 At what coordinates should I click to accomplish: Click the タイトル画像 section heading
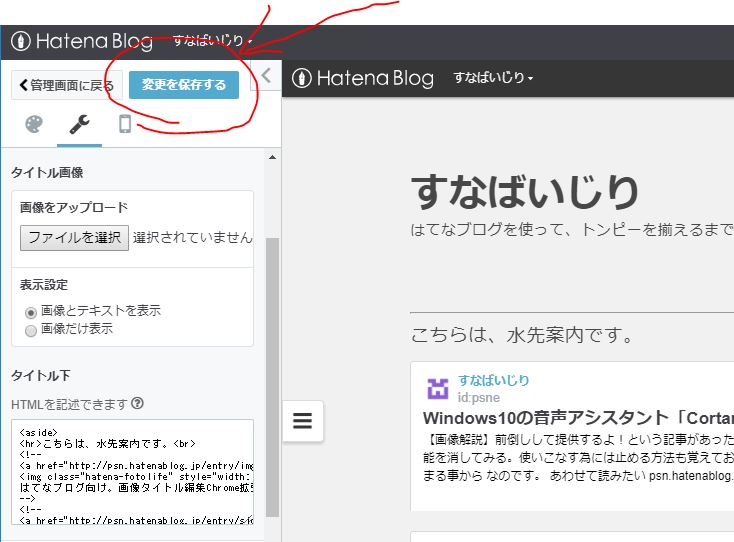(47, 172)
